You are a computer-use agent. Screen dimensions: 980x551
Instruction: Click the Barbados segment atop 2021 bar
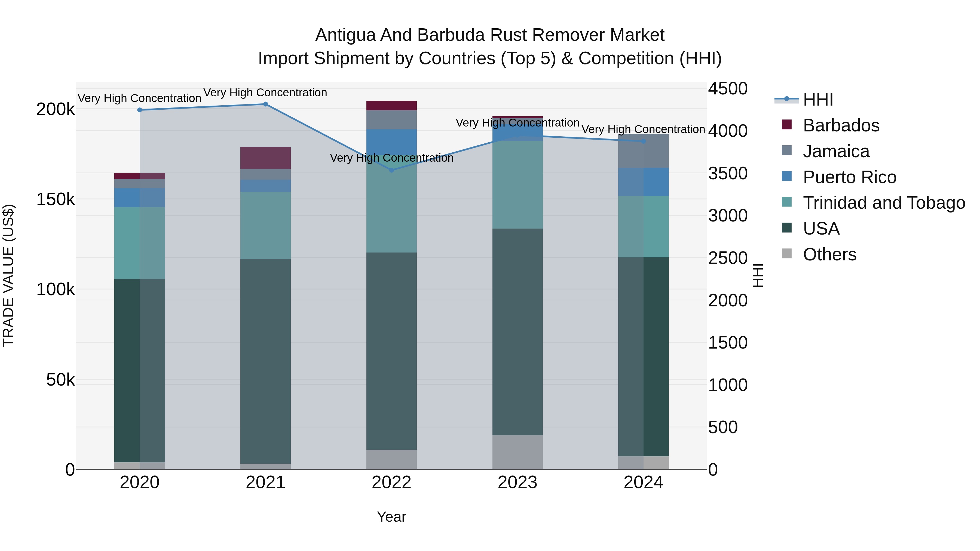pyautogui.click(x=265, y=158)
